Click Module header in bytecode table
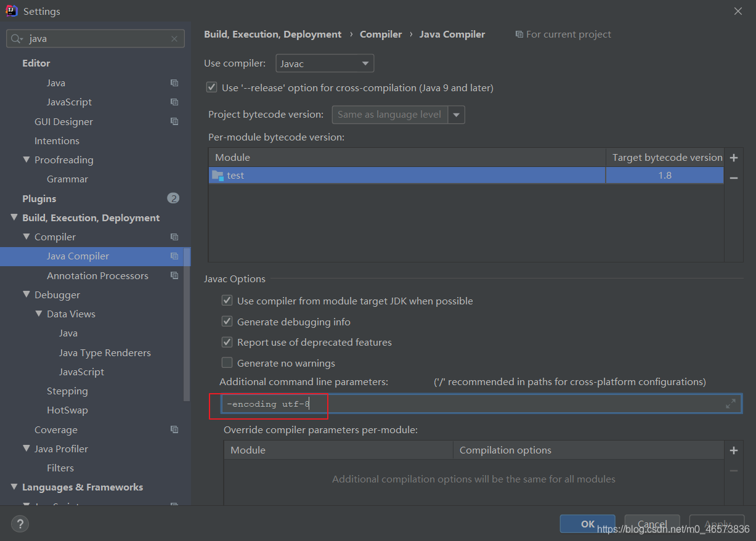 coord(407,158)
